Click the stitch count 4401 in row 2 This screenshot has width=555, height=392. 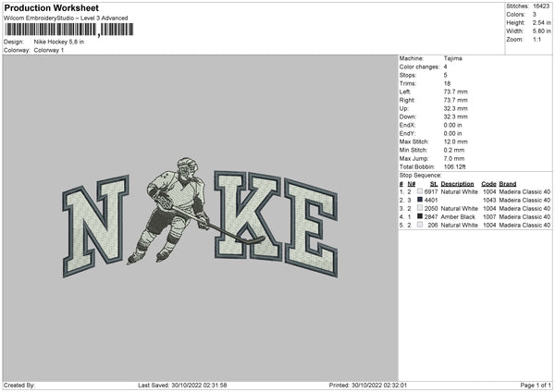[431, 201]
